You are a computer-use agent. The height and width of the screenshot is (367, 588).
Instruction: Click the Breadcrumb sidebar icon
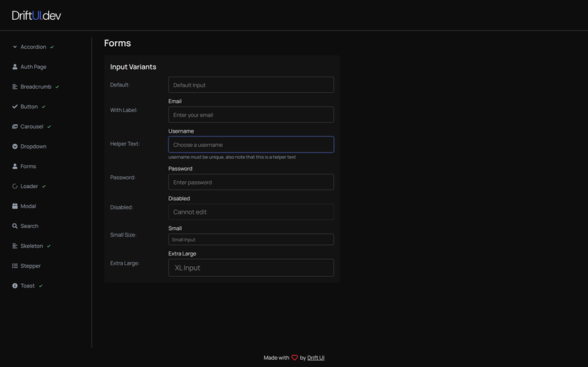point(15,87)
